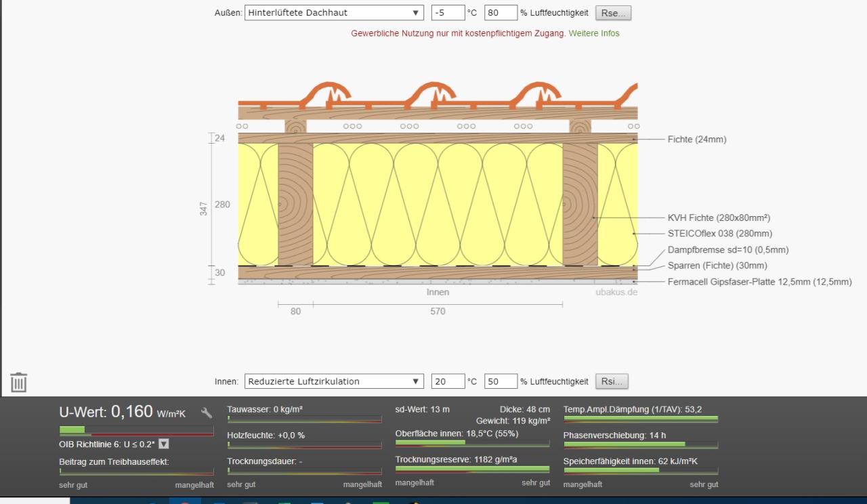
Task: Select the inside humidity field showing 50
Action: coord(501,381)
